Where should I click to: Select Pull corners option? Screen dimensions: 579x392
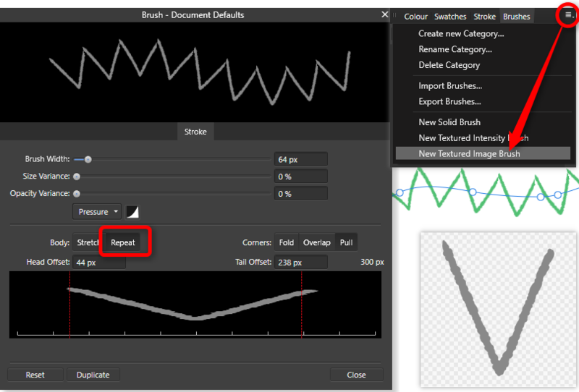point(347,242)
